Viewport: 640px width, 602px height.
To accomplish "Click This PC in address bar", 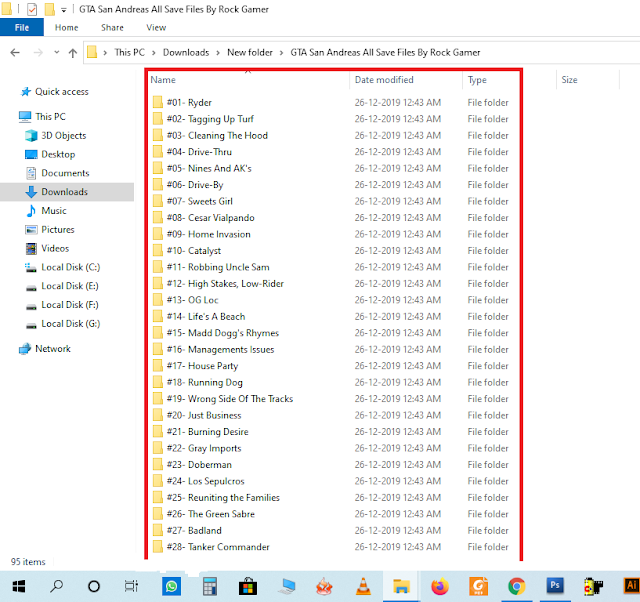I will click(129, 52).
